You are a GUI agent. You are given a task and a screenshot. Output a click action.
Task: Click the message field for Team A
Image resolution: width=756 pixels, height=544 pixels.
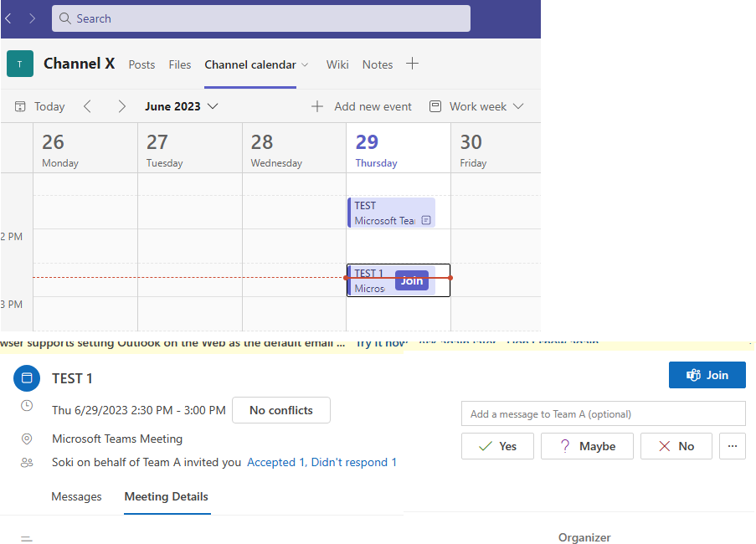point(603,413)
